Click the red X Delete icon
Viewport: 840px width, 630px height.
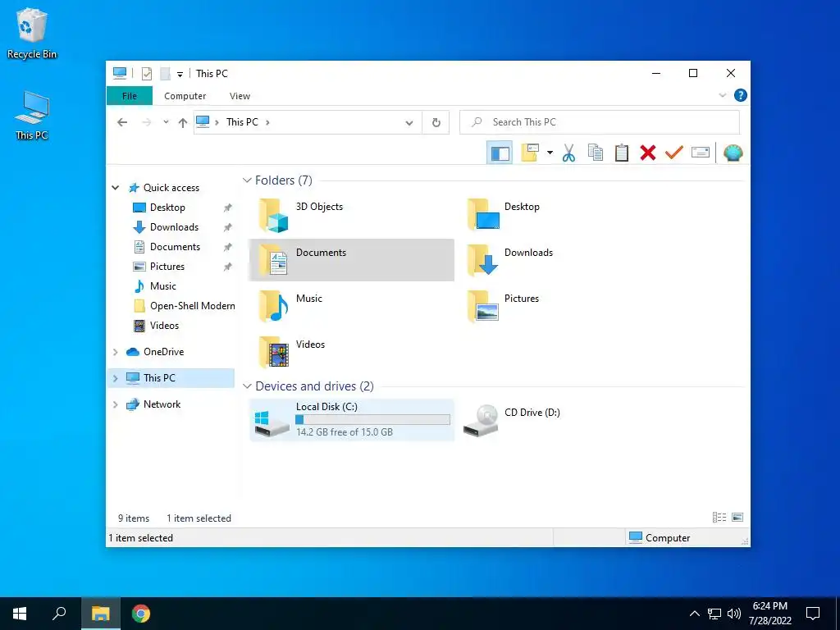[648, 153]
